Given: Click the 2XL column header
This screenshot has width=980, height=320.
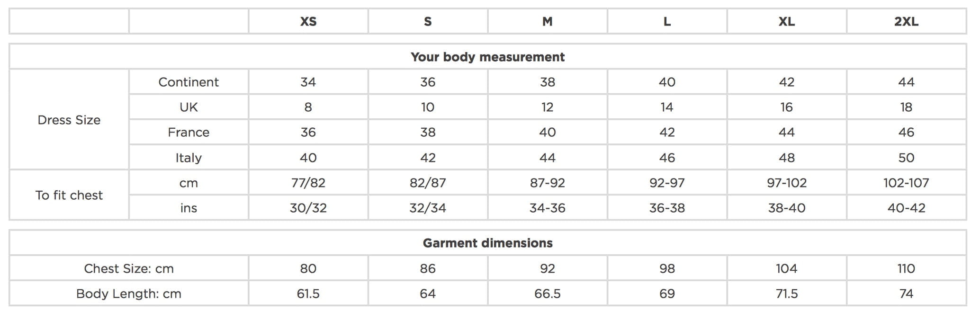Looking at the screenshot, I should (x=906, y=22).
